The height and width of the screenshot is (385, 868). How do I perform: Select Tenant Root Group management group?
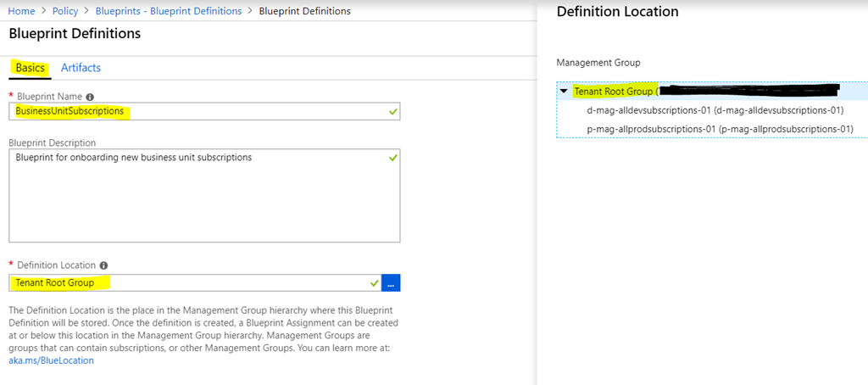point(613,92)
